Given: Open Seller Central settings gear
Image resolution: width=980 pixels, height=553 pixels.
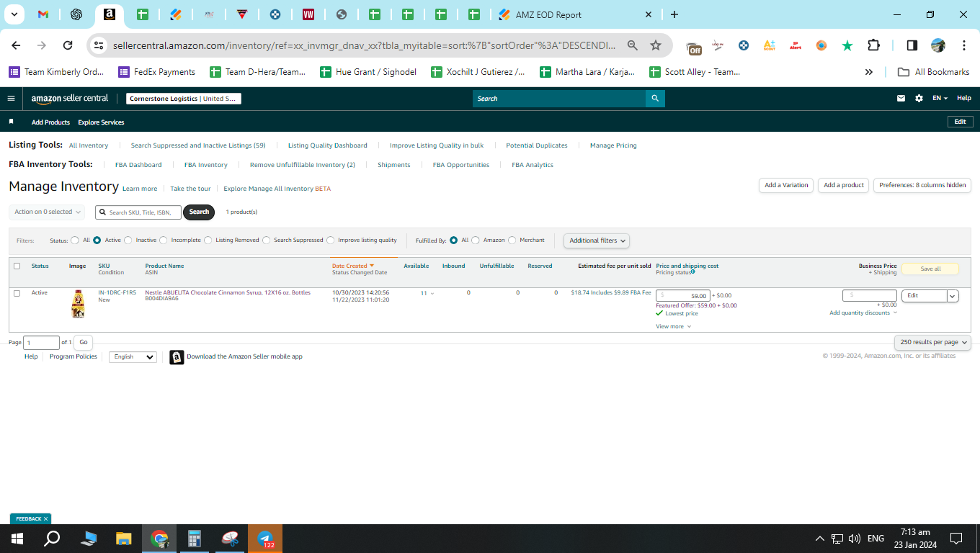Looking at the screenshot, I should click(x=919, y=99).
